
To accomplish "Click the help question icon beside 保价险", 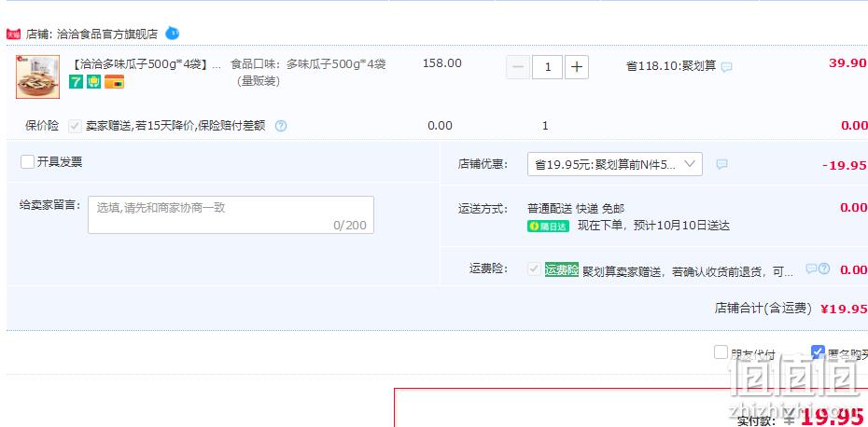I will (x=281, y=126).
